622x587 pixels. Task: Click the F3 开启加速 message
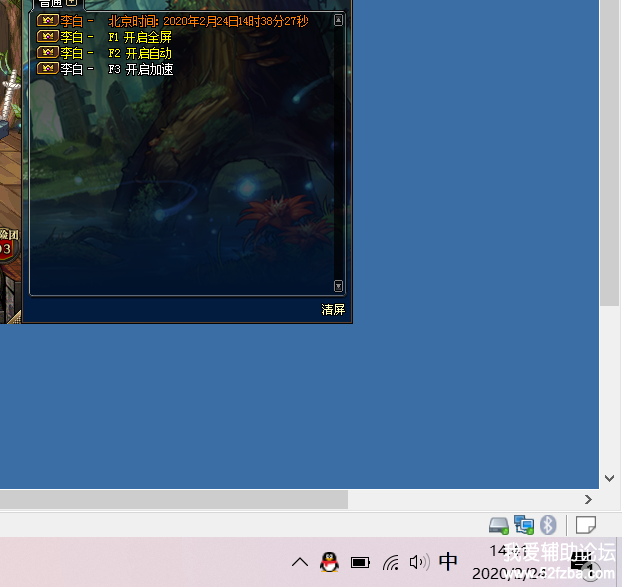click(140, 69)
